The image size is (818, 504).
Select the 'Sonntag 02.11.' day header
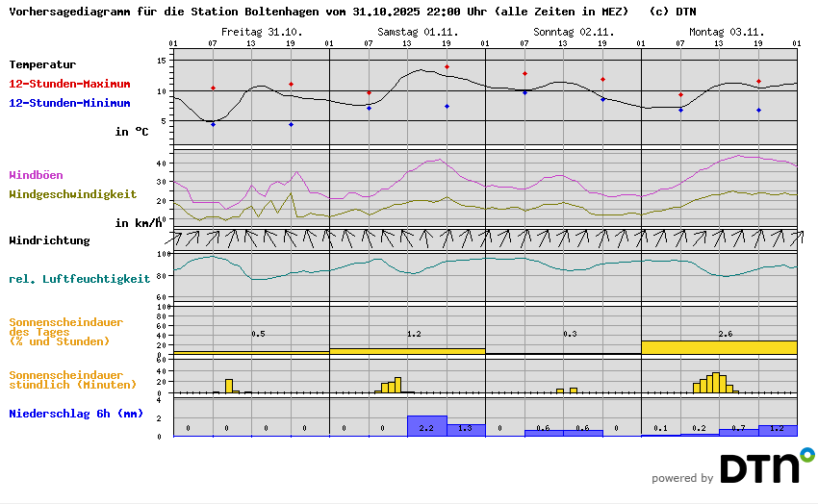tap(574, 32)
